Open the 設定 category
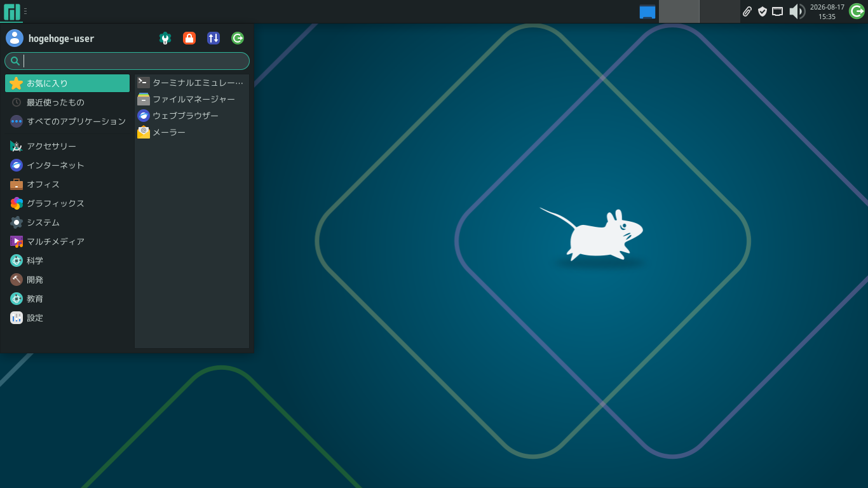The width and height of the screenshot is (868, 488). (x=67, y=318)
